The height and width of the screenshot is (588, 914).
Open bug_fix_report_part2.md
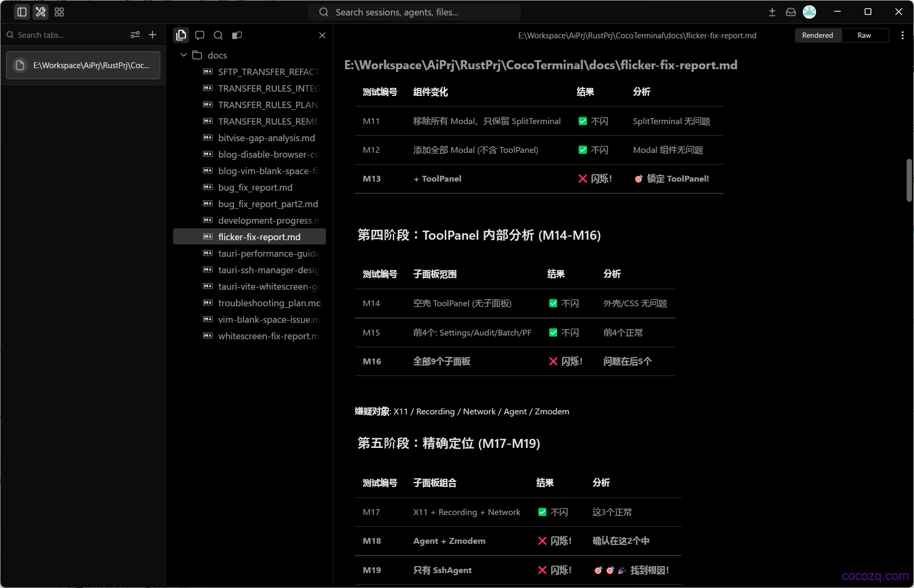click(249, 203)
